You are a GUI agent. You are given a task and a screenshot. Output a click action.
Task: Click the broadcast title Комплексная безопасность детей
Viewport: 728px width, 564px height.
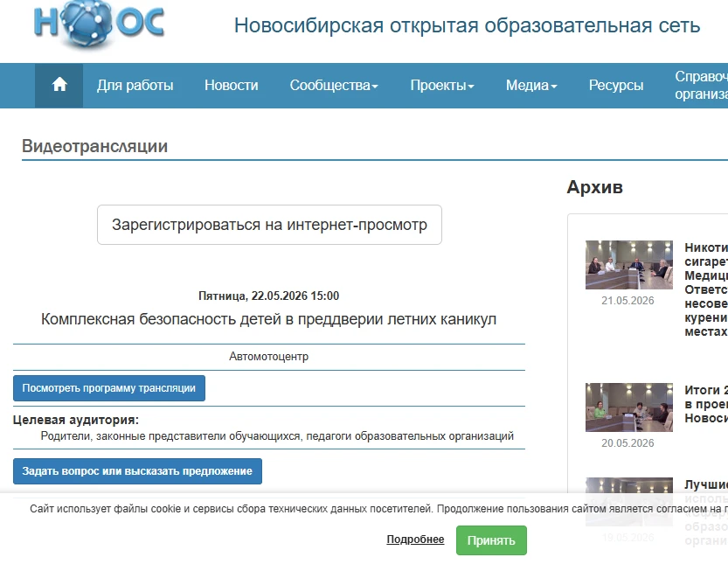click(269, 320)
